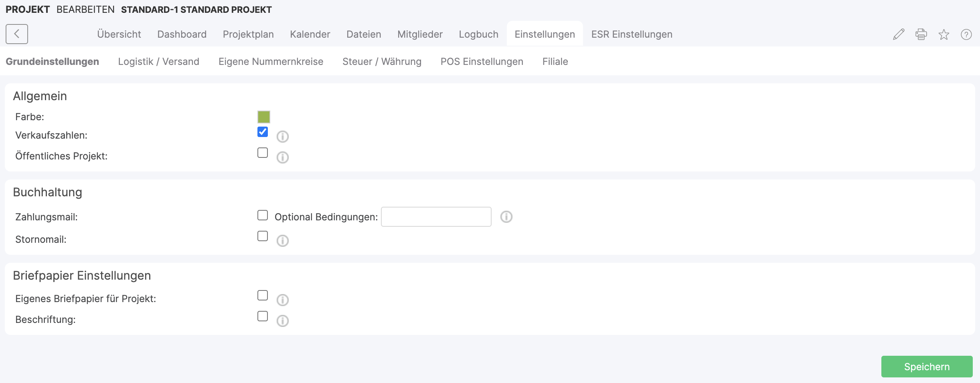Open the help question mark icon

point(966,34)
